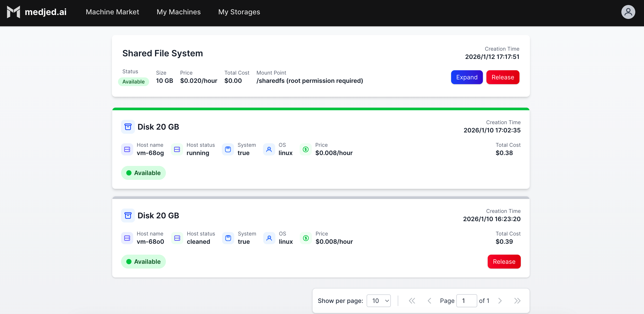Click the page number input field
The height and width of the screenshot is (314, 644).
(x=466, y=301)
